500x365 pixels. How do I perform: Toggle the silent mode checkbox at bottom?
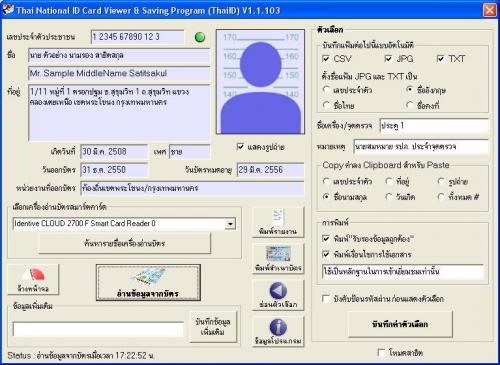click(x=381, y=352)
